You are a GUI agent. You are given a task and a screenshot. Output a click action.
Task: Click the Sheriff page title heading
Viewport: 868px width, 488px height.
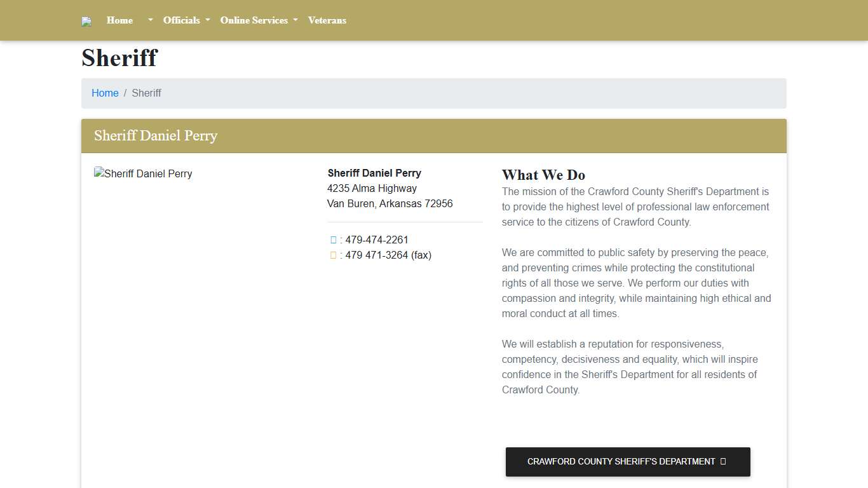coord(119,58)
